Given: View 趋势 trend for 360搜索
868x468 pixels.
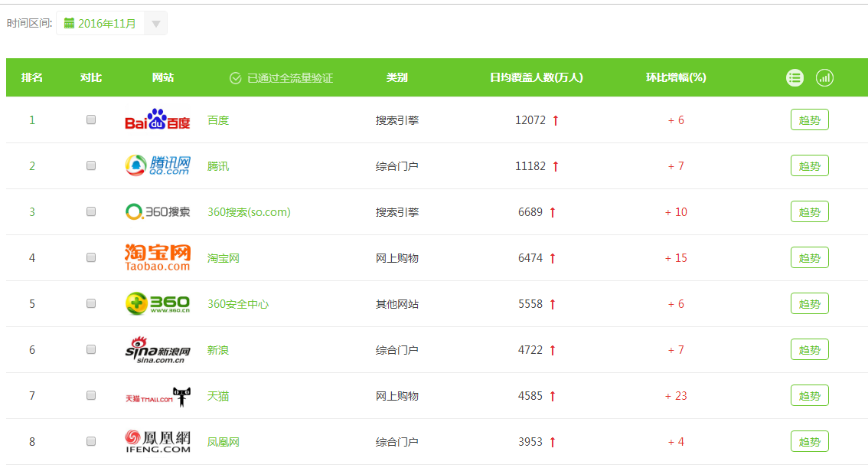Looking at the screenshot, I should point(809,212).
